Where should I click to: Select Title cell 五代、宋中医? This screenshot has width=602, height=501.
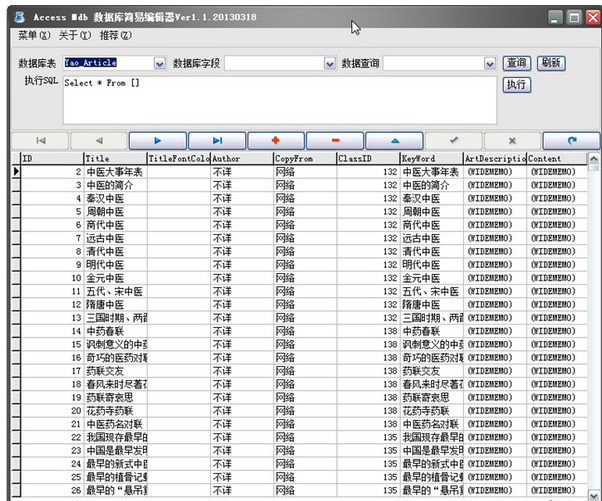point(115,291)
